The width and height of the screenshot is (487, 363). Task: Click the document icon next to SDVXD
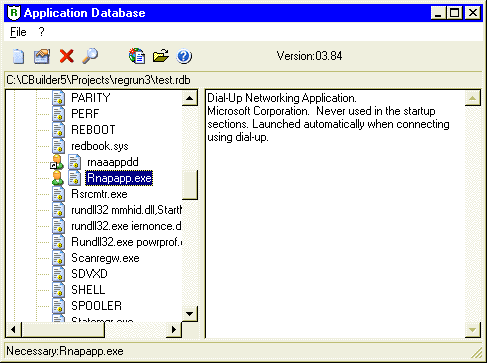[59, 274]
